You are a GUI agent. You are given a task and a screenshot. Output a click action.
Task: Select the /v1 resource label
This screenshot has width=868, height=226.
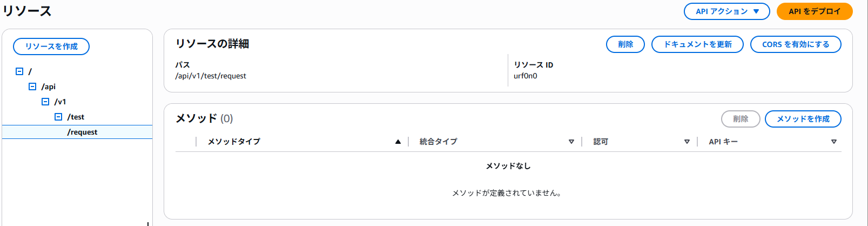coord(60,102)
